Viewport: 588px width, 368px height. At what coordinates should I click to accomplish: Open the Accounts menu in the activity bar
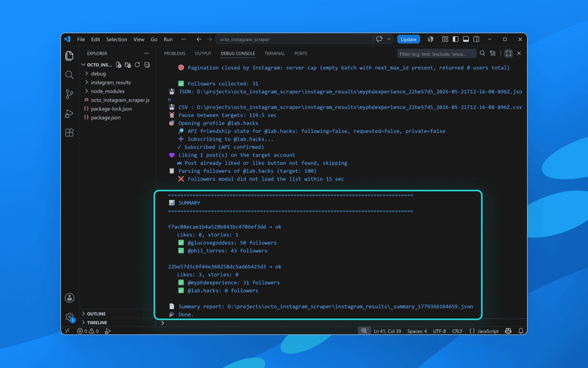pyautogui.click(x=69, y=298)
